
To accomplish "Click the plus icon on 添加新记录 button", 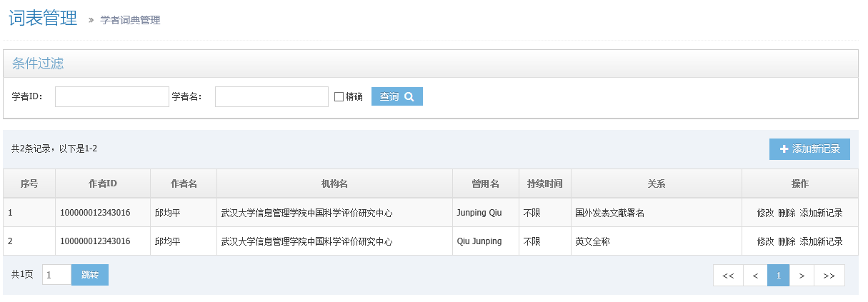I will pyautogui.click(x=784, y=149).
